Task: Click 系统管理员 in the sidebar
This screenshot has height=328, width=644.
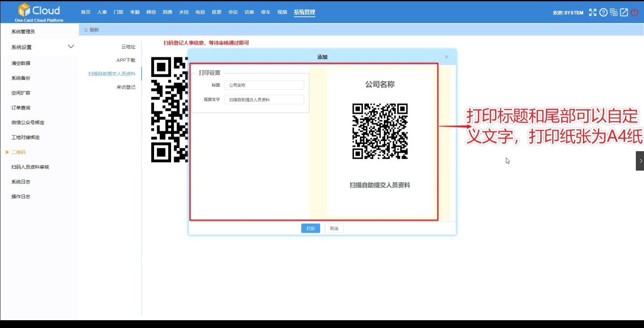Action: (x=23, y=32)
